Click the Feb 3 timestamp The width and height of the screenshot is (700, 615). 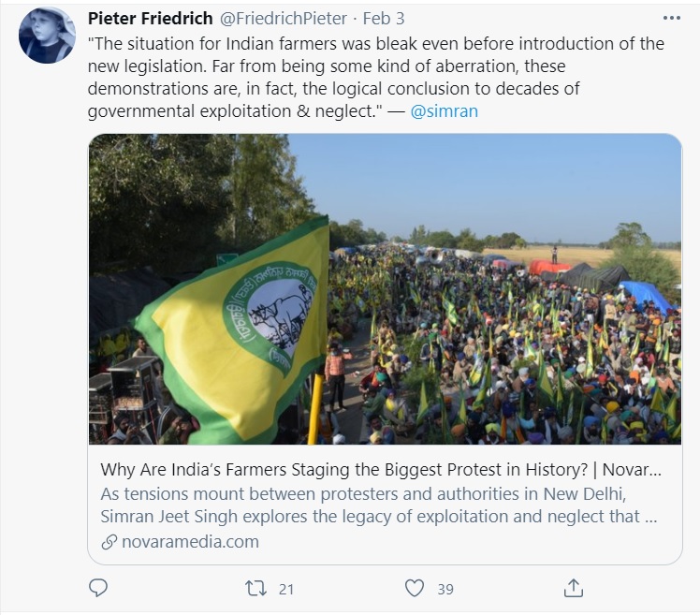(x=384, y=20)
